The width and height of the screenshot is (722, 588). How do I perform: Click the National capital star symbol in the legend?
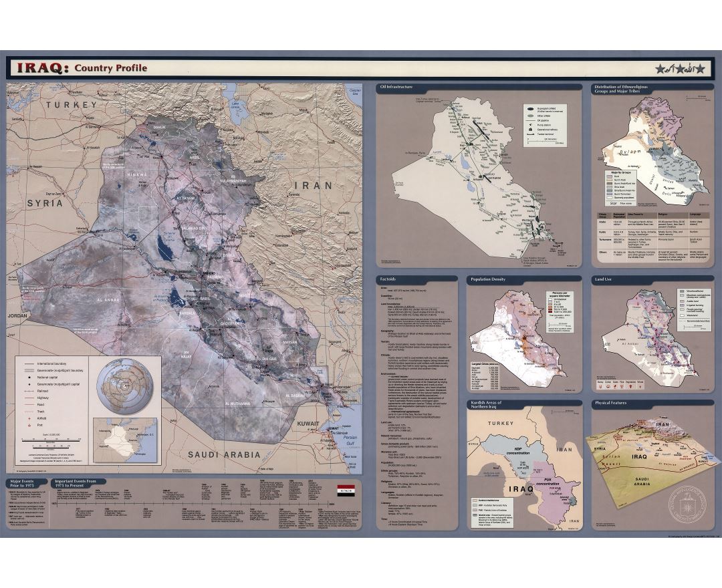29,378
